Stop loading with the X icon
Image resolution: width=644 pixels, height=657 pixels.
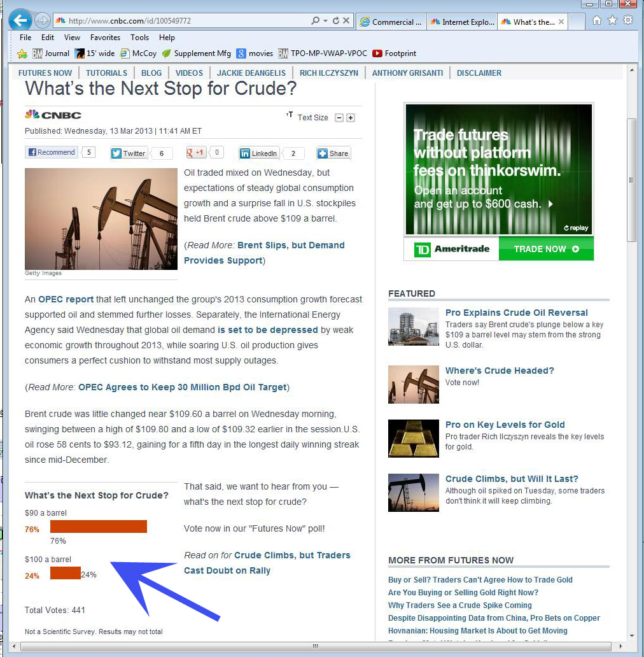pos(346,20)
